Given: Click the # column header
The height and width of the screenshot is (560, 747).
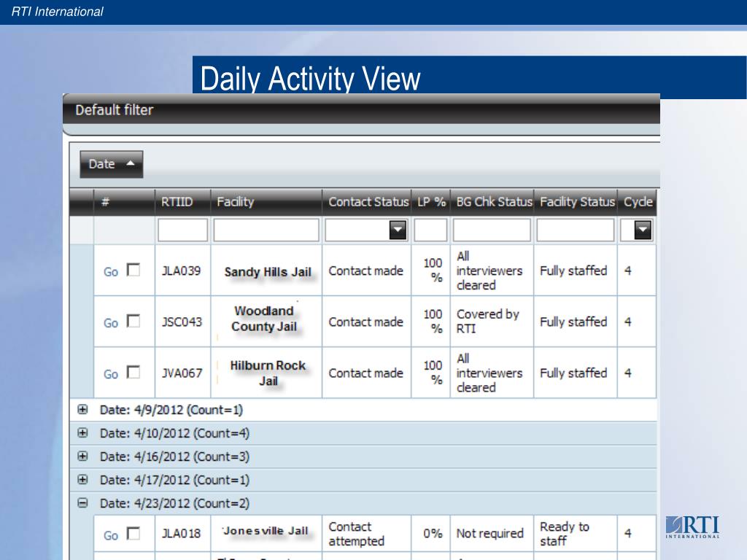Looking at the screenshot, I should [124, 202].
